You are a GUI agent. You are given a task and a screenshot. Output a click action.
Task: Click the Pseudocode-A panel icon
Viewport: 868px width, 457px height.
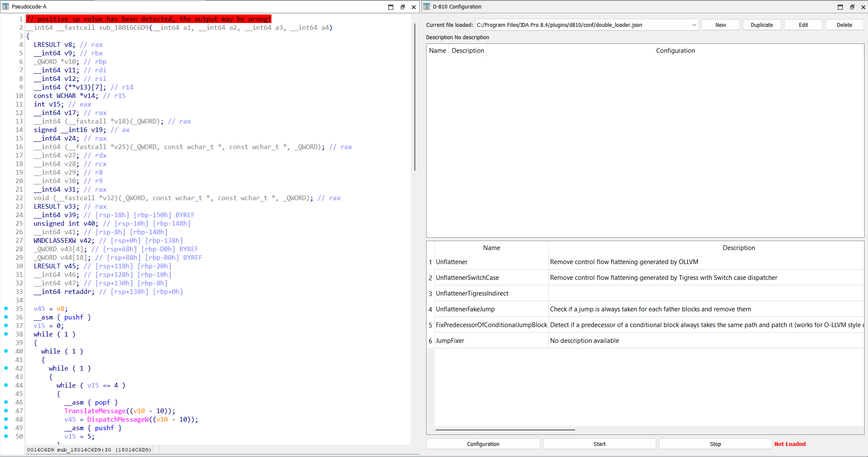pyautogui.click(x=6, y=7)
